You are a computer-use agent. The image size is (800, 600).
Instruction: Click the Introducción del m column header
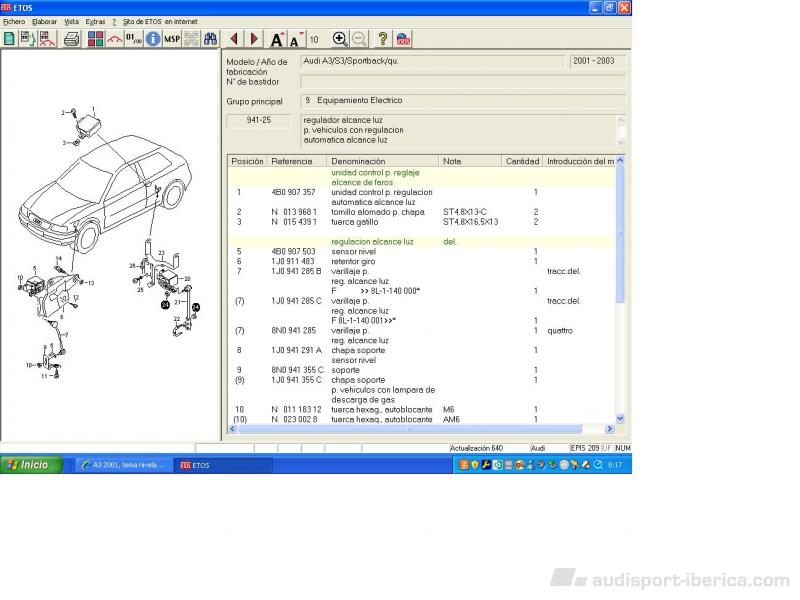580,161
